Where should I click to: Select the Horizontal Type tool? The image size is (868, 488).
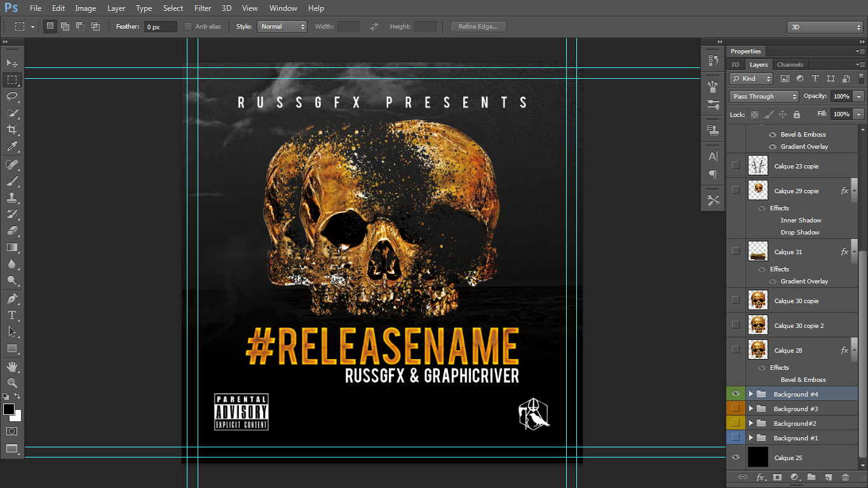click(x=12, y=315)
